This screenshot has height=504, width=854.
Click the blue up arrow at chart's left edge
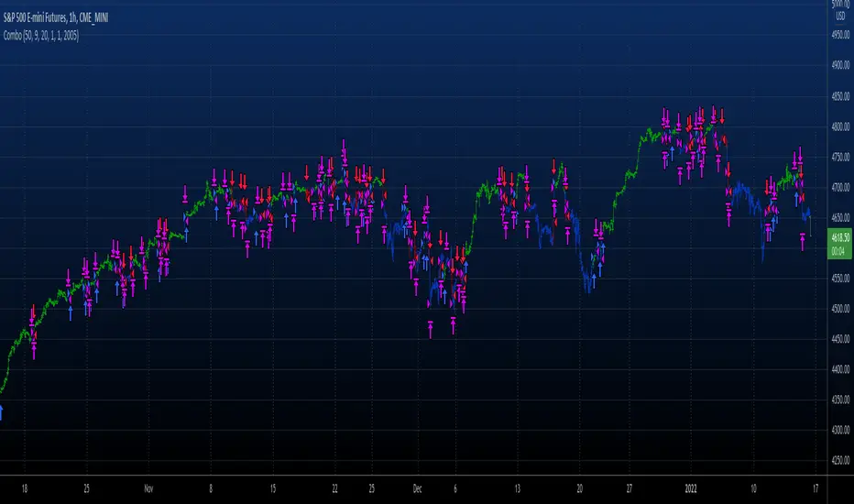point(1,412)
